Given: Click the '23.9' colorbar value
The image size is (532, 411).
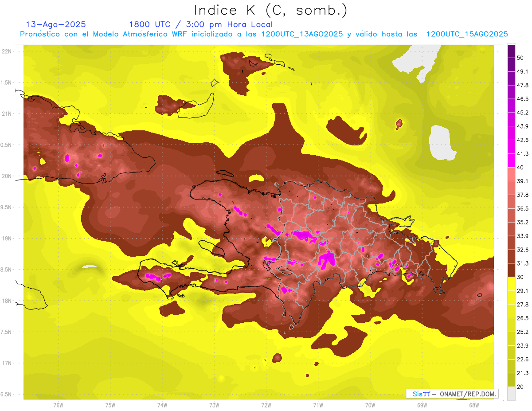Looking at the screenshot, I should pos(523,345).
